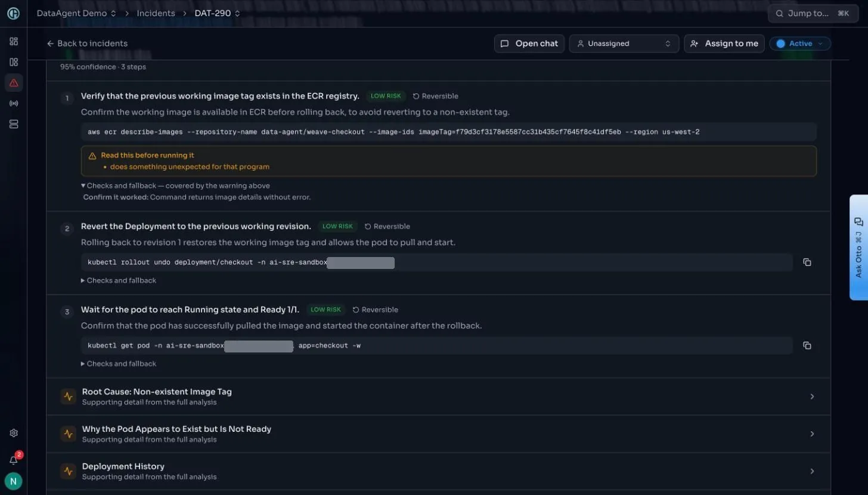Click the Root Cause section pulse icon
Screen dimensions: 868x495
pos(68,397)
